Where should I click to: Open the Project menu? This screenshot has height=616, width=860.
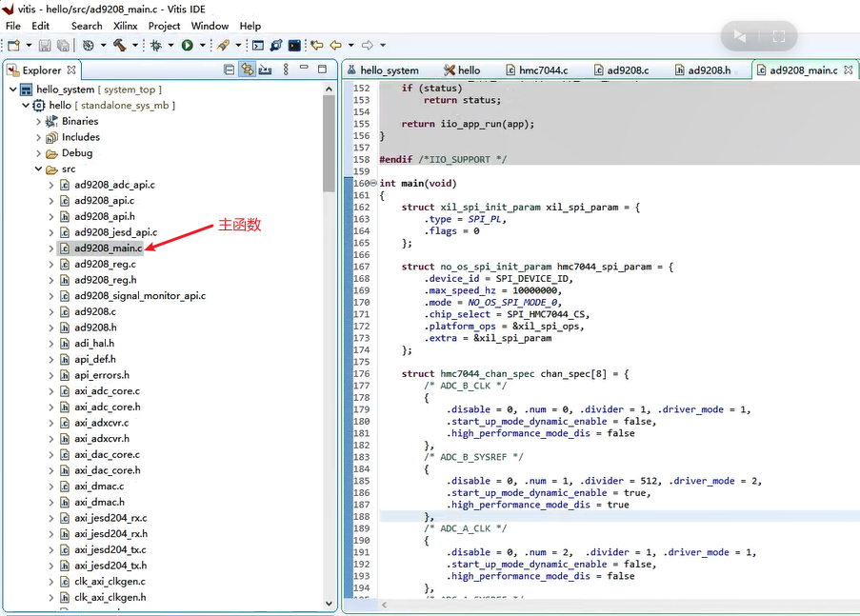click(164, 26)
